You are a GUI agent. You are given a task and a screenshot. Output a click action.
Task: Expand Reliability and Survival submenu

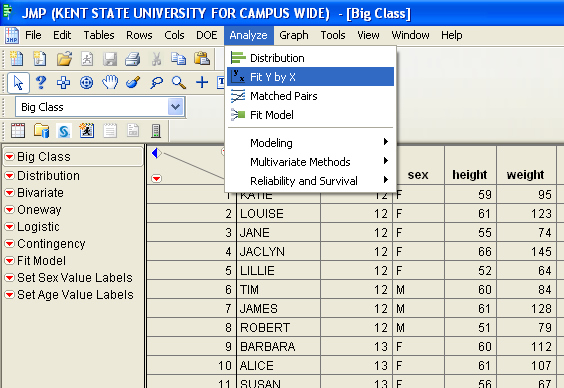[310, 181]
